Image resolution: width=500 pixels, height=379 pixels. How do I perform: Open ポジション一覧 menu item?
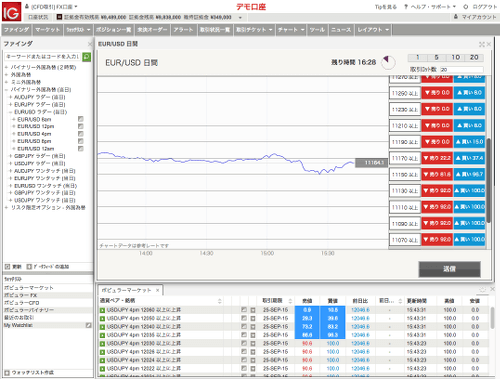(114, 30)
